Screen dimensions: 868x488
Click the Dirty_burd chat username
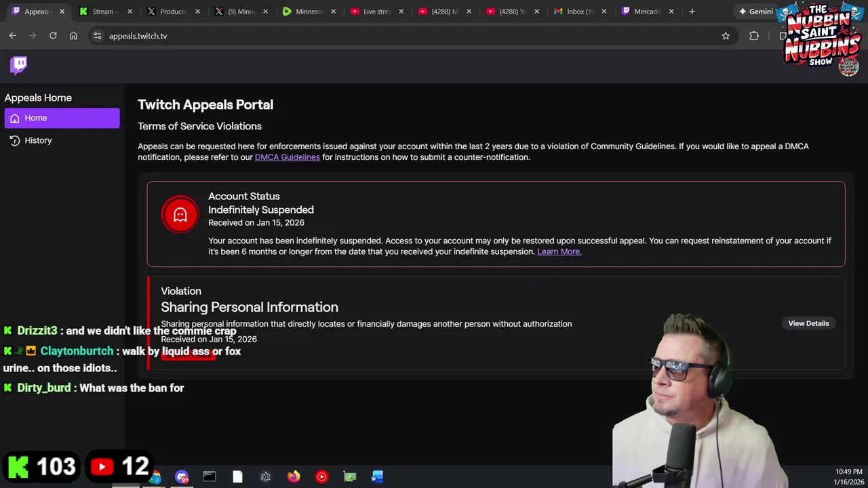point(44,388)
